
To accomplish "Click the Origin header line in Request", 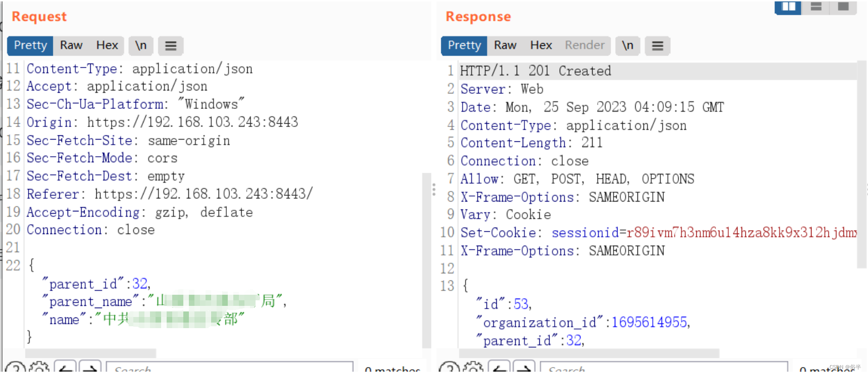I will click(x=162, y=122).
